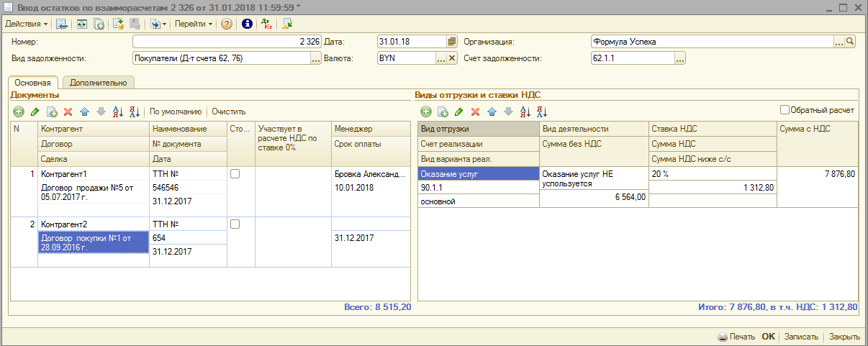Enable the Обратный расчет checkbox

point(785,110)
